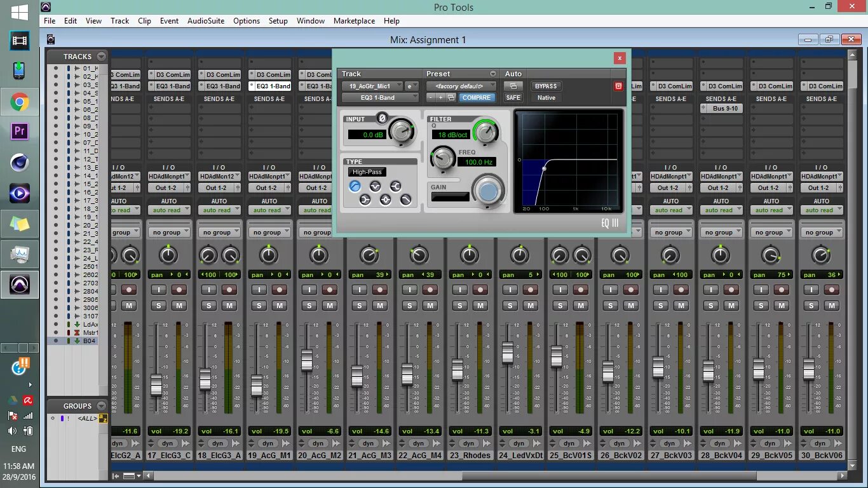
Task: Open the TRACKS list dropdown menu
Action: [101, 56]
